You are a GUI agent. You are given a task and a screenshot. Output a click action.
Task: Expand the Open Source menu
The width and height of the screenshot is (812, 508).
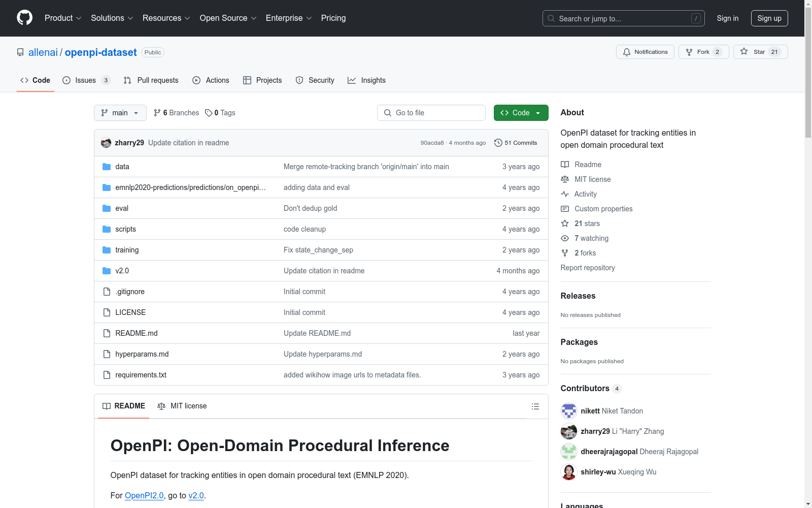(228, 18)
